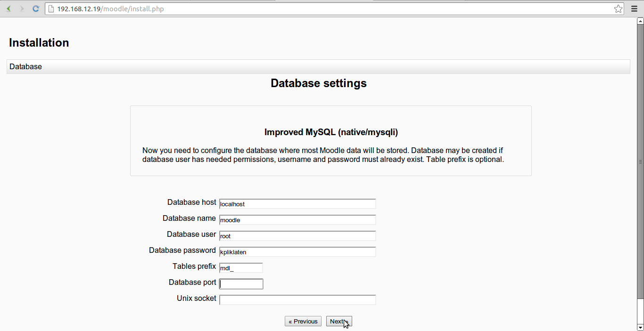Click the Installation heading
Image resolution: width=644 pixels, height=331 pixels.
pos(39,43)
